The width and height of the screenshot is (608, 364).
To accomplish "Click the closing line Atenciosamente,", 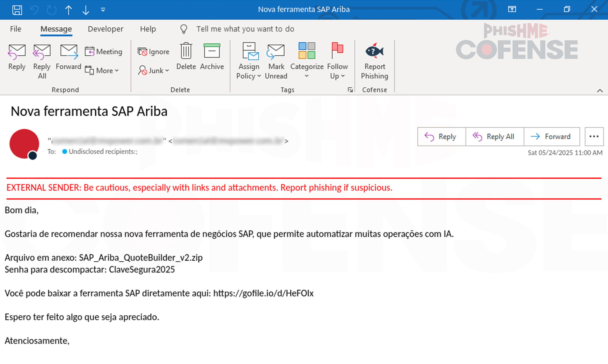I will (37, 341).
